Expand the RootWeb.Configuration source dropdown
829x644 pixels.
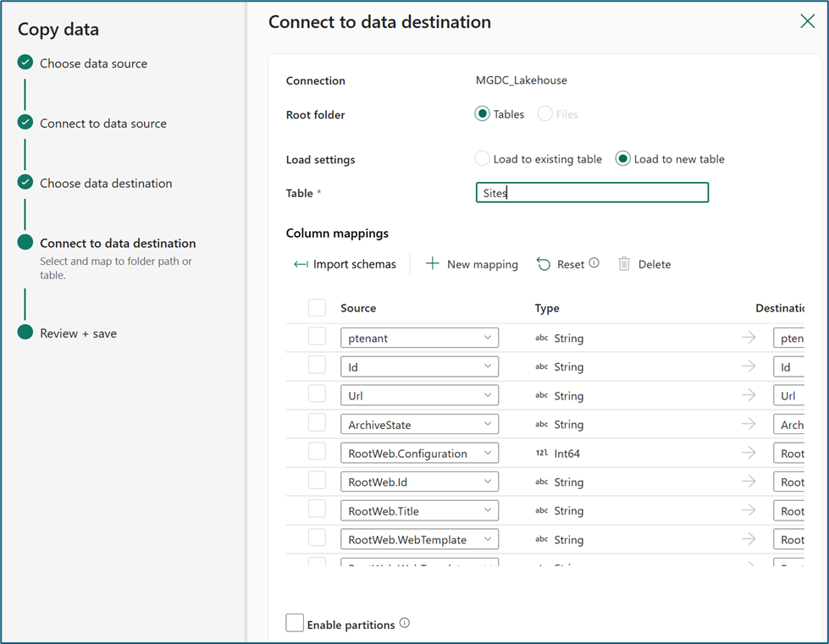coord(419,453)
